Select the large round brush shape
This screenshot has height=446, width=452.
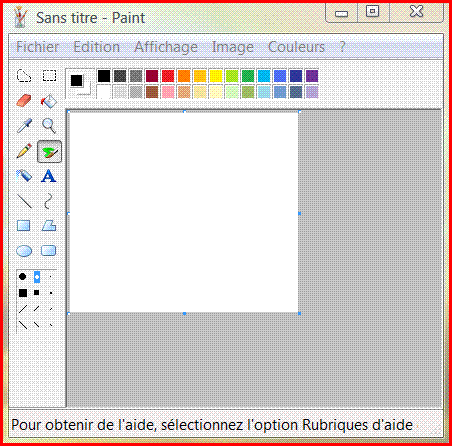pyautogui.click(x=22, y=276)
